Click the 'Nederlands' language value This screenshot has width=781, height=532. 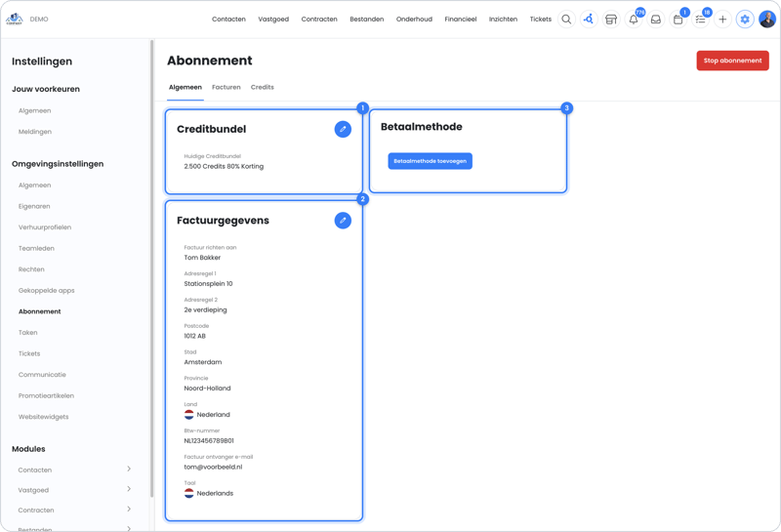click(215, 493)
